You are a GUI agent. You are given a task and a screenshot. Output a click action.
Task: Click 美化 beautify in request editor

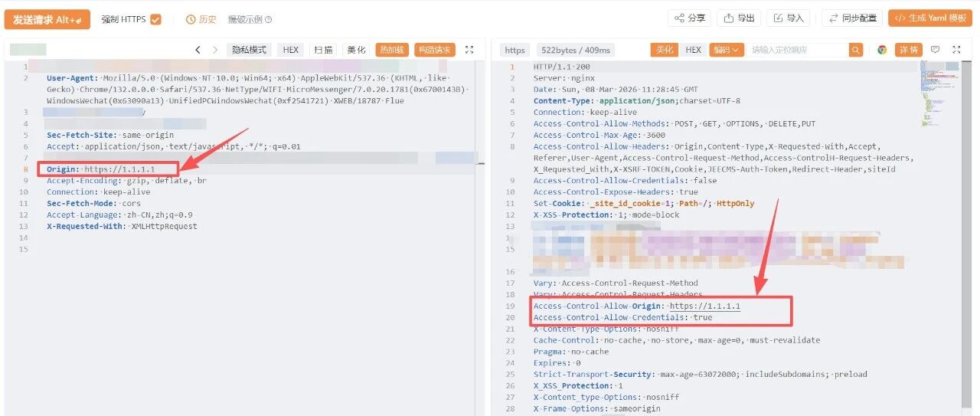pos(356,50)
